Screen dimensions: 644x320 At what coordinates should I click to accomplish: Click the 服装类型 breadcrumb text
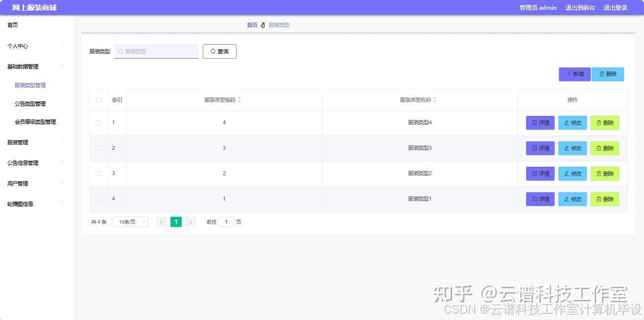(279, 25)
